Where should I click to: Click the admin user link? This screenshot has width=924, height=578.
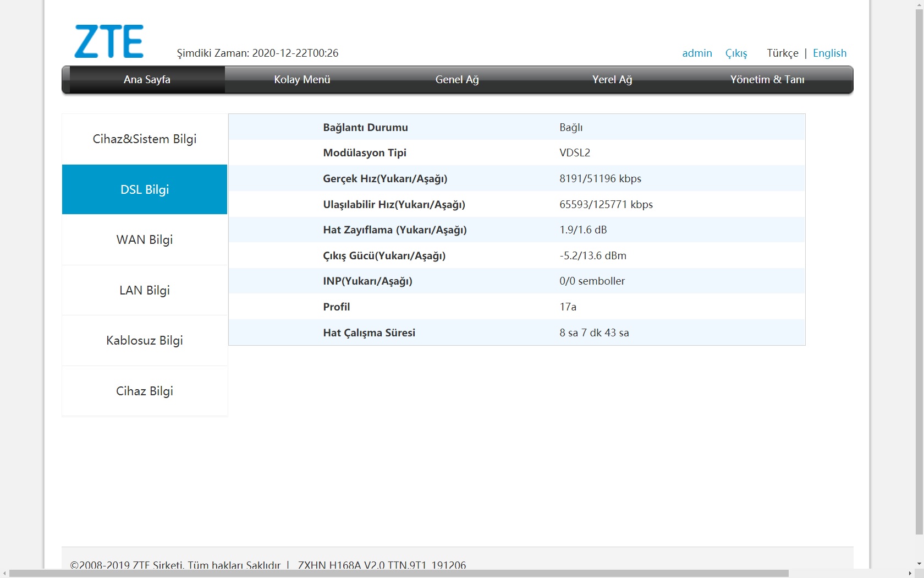(x=697, y=53)
